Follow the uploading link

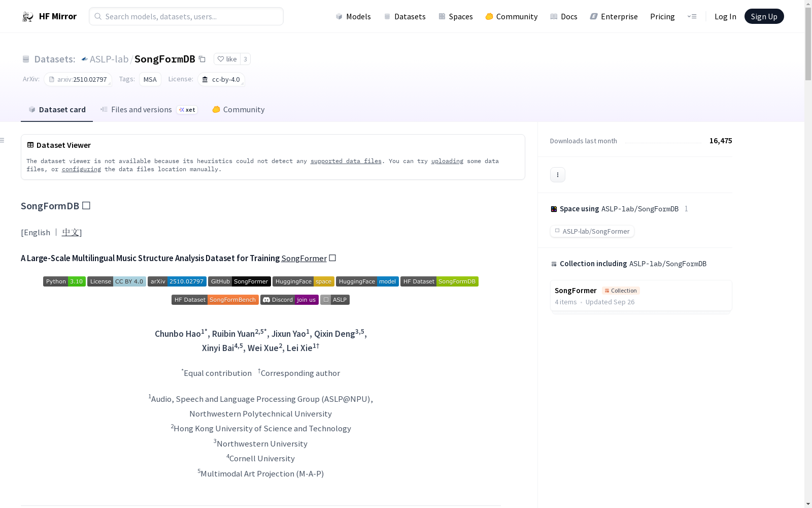pos(447,161)
